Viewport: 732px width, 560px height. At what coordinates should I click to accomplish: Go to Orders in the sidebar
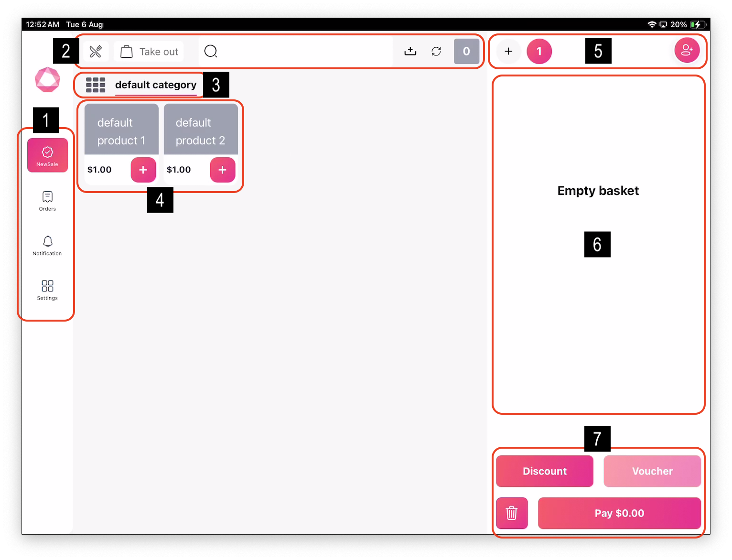tap(47, 201)
